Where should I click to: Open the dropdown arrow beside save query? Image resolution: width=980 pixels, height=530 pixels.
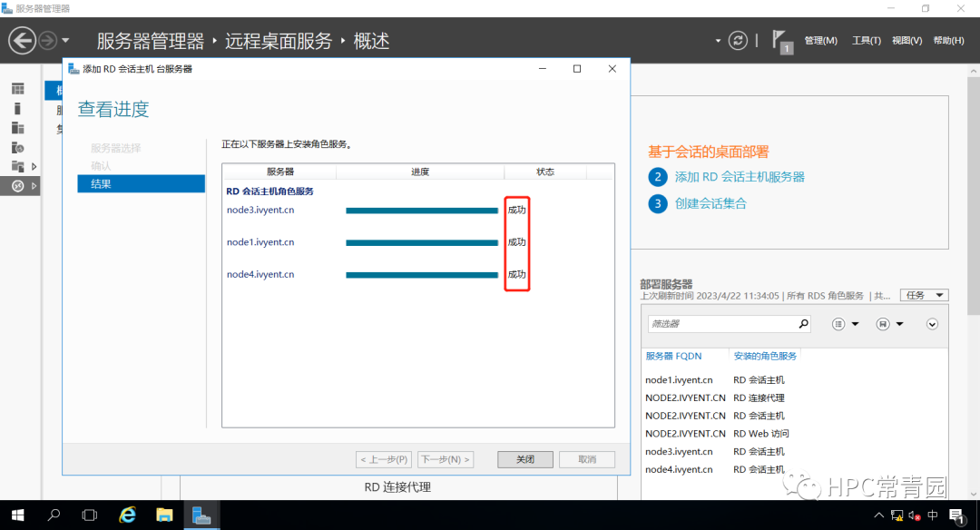[899, 324]
